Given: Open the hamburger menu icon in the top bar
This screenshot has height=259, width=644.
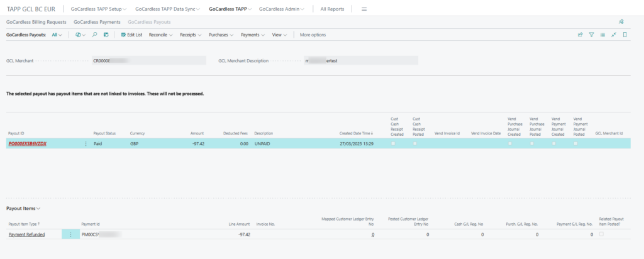Looking at the screenshot, I should [x=364, y=9].
